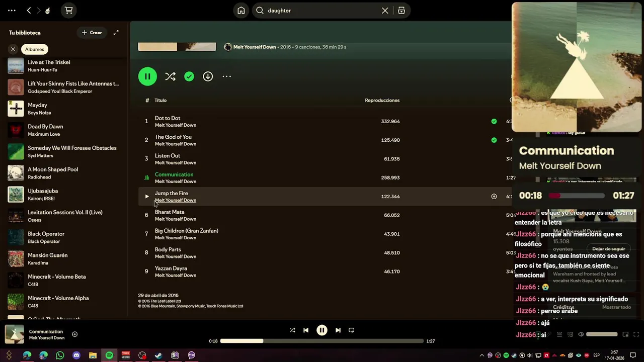Open the shopping cart icon in top bar
This screenshot has width=644, height=362.
click(68, 11)
